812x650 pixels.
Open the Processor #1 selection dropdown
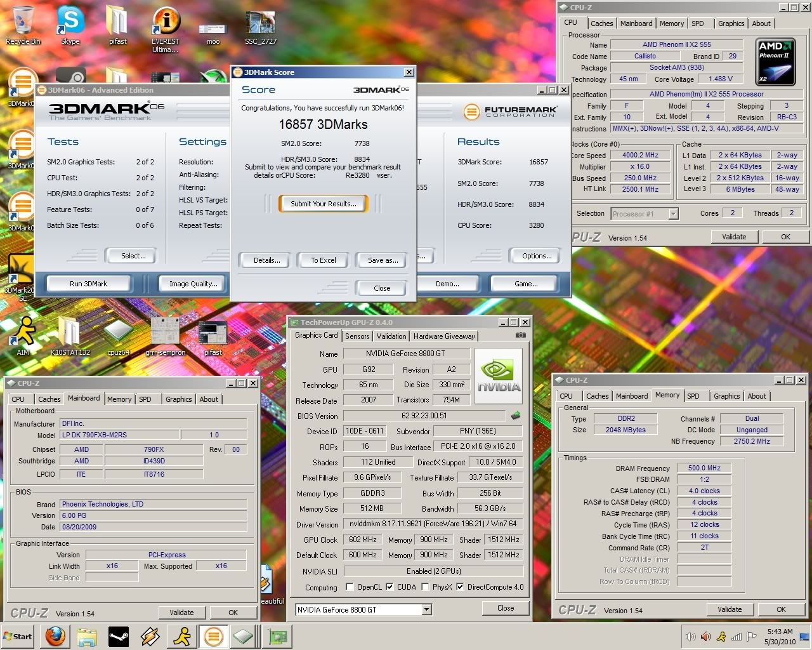coord(673,214)
